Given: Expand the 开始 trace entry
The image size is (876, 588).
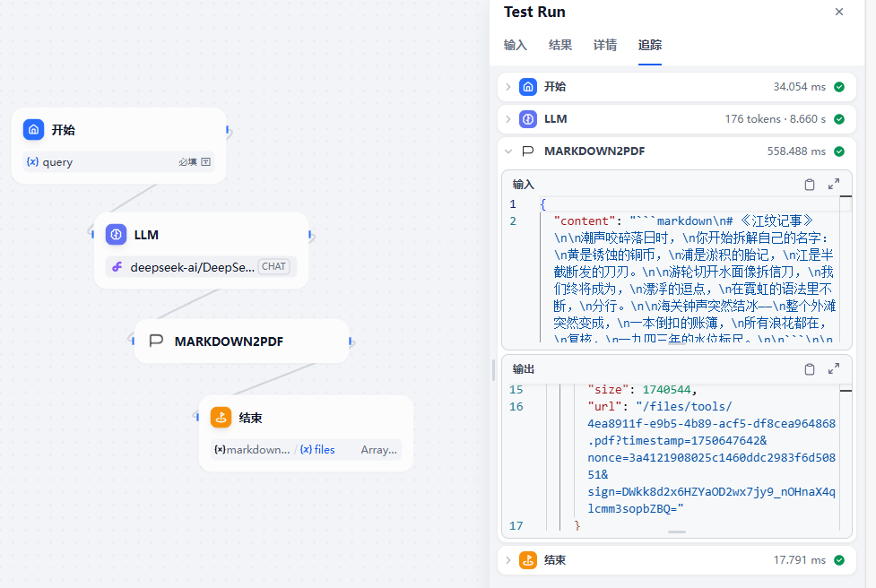Looking at the screenshot, I should 507,87.
